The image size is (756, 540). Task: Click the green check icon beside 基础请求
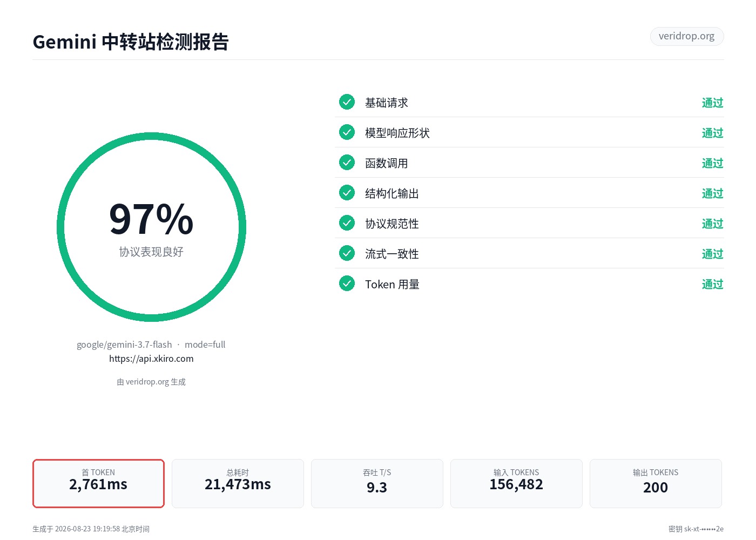(x=347, y=102)
